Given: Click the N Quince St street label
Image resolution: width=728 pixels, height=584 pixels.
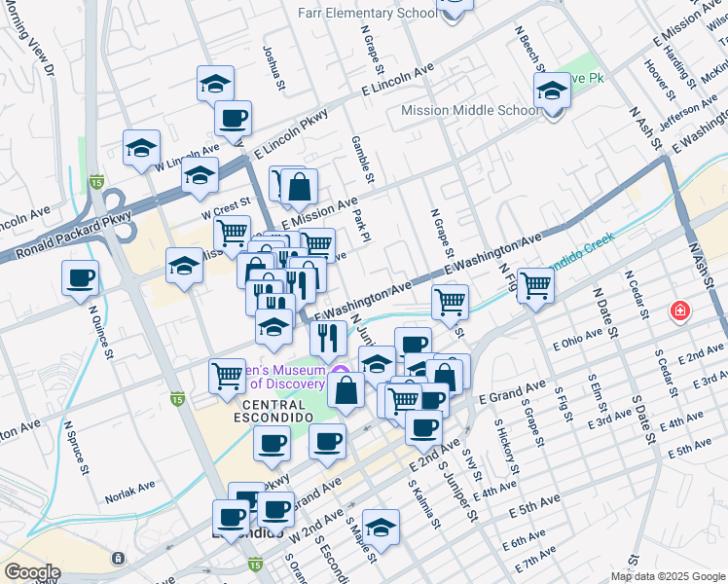Looking at the screenshot, I should [101, 332].
